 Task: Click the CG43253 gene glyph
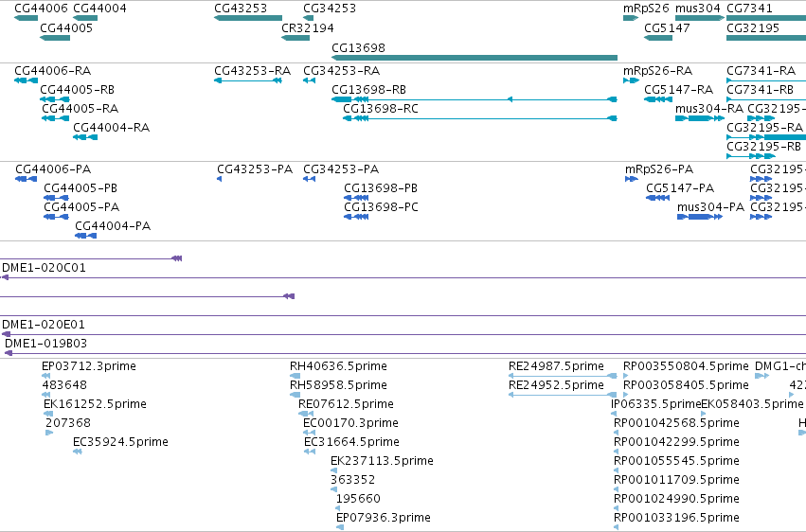[248, 18]
